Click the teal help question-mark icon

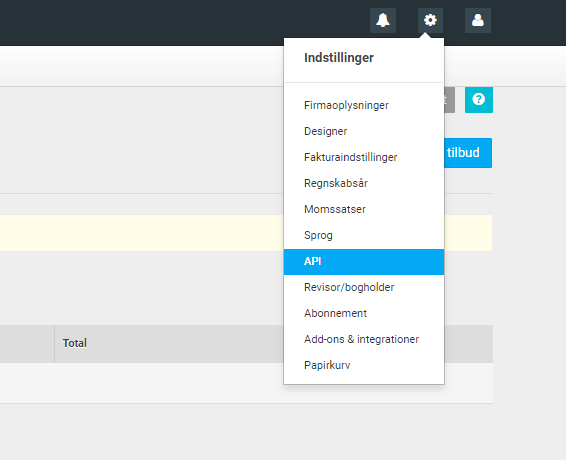(479, 99)
